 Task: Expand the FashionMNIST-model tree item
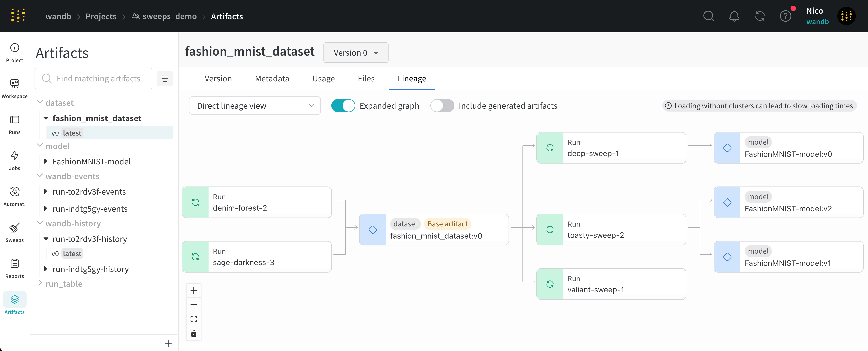46,161
